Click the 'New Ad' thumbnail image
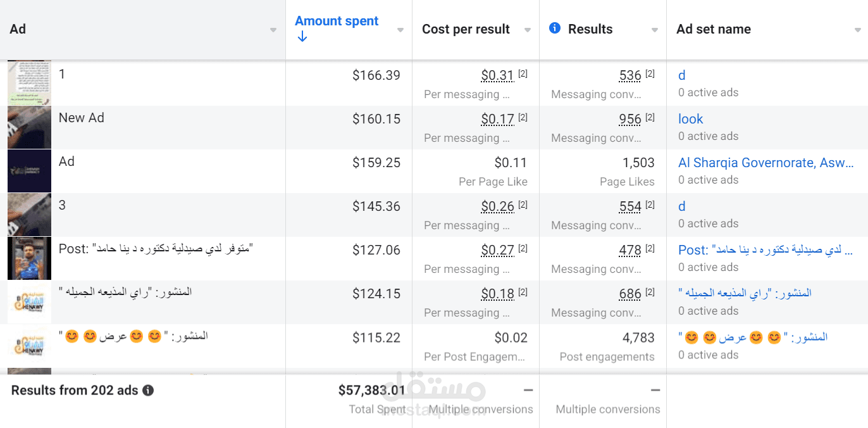The image size is (868, 428). [x=29, y=127]
